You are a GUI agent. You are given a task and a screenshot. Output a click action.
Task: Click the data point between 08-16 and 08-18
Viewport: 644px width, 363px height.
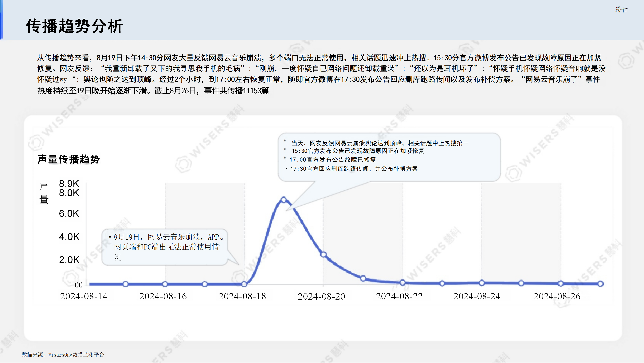205,284
